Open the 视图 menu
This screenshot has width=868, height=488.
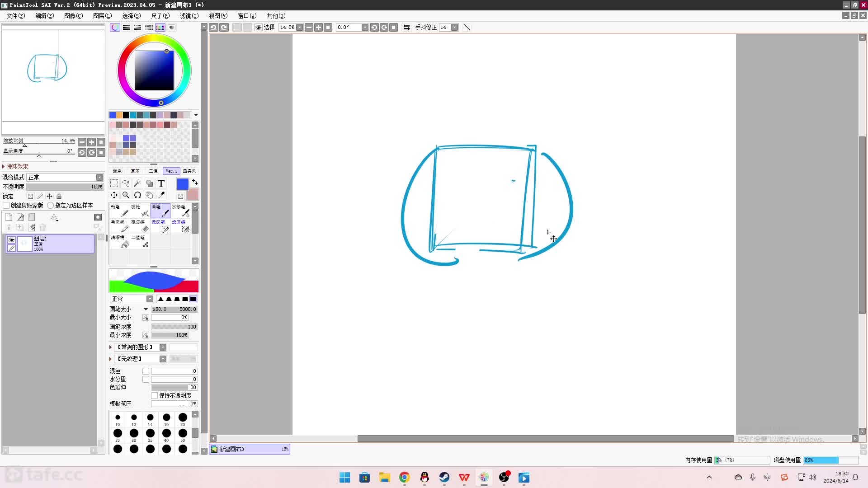point(218,16)
